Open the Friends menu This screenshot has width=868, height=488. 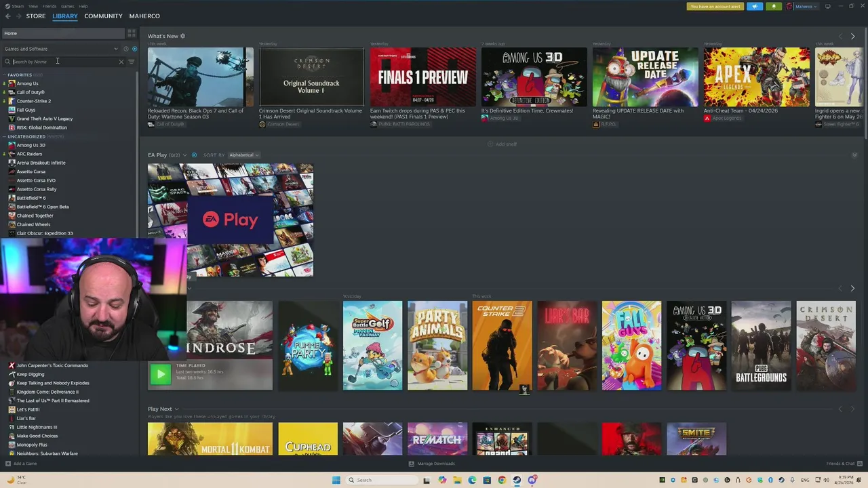point(50,6)
